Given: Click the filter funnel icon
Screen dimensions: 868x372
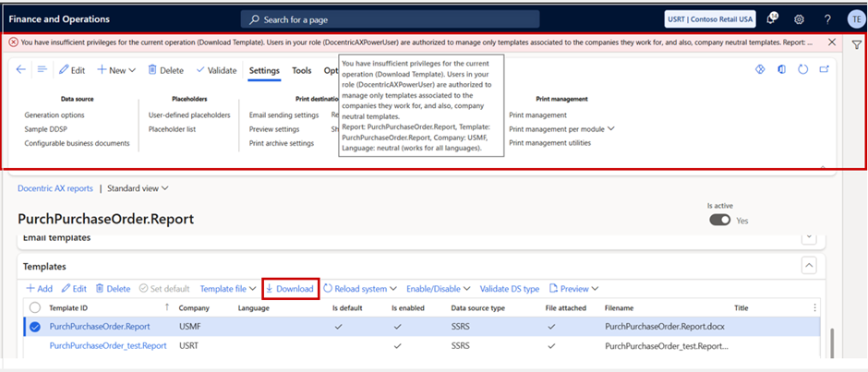Looking at the screenshot, I should coord(856,43).
